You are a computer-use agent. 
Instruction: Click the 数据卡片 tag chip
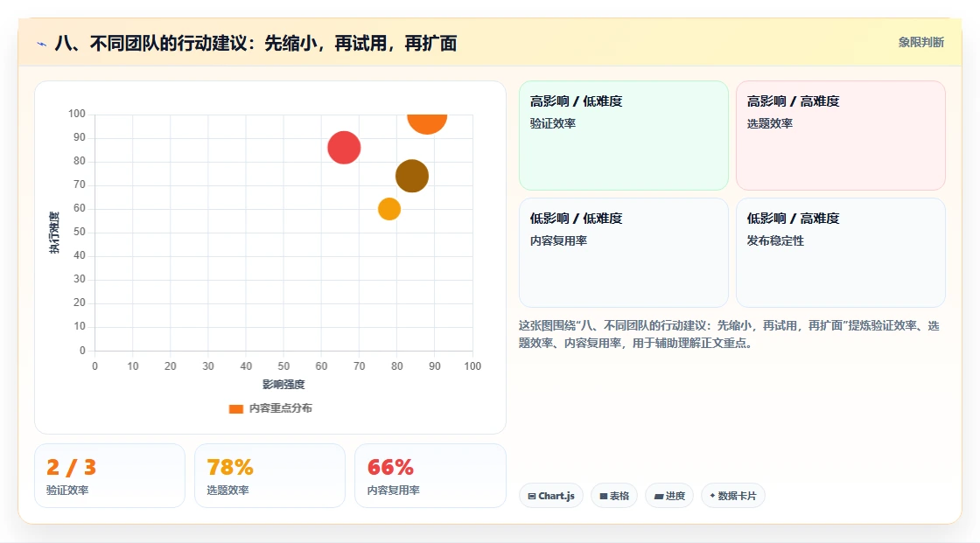pyautogui.click(x=733, y=496)
